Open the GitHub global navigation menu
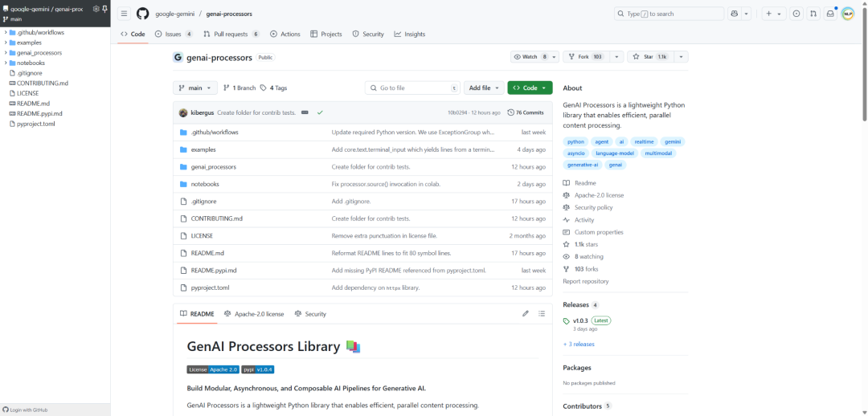Screen dimensions: 868x416 coord(125,14)
